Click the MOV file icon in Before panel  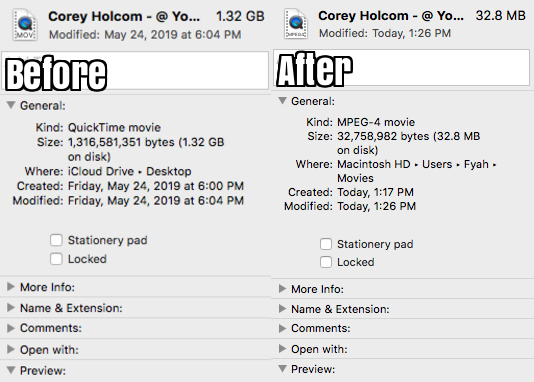pyautogui.click(x=25, y=25)
